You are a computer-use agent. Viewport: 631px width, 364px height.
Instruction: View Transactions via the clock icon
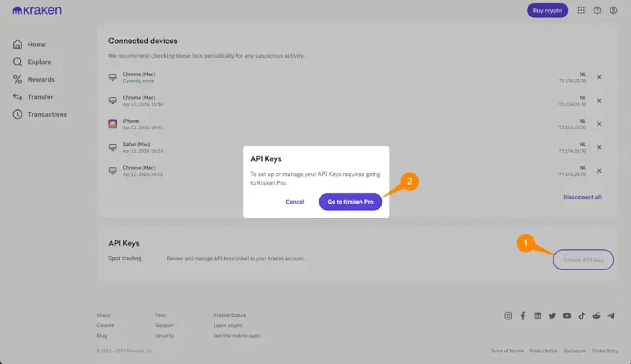[17, 114]
